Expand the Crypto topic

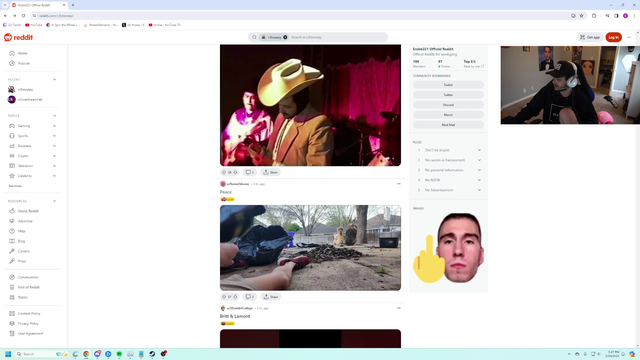point(54,156)
